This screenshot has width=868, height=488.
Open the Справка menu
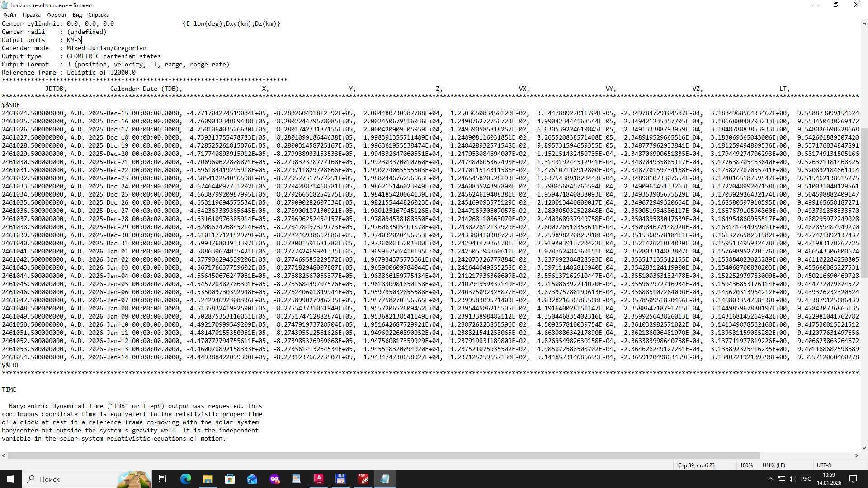pos(98,15)
